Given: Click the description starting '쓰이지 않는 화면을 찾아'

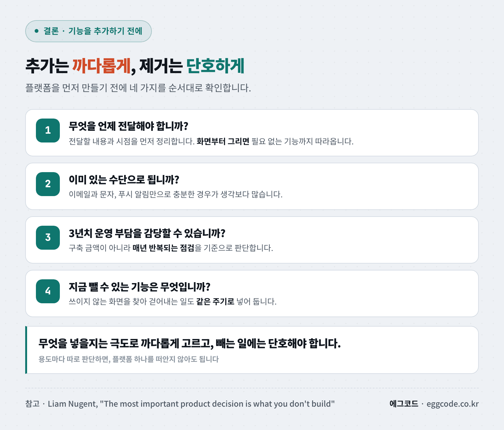Looking at the screenshot, I should [x=173, y=301].
